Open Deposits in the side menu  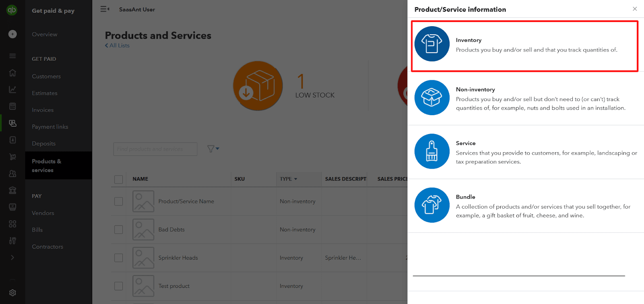pyautogui.click(x=44, y=143)
